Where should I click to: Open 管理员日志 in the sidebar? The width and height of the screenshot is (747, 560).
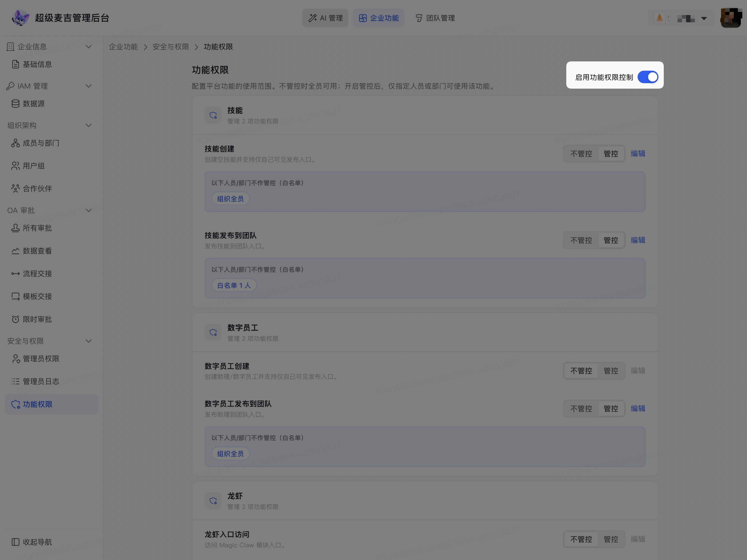51,381
